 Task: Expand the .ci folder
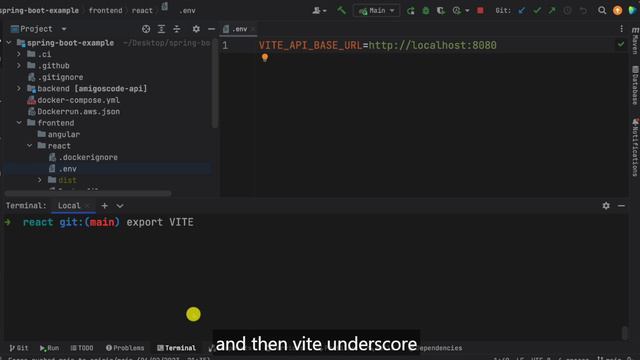[19, 54]
